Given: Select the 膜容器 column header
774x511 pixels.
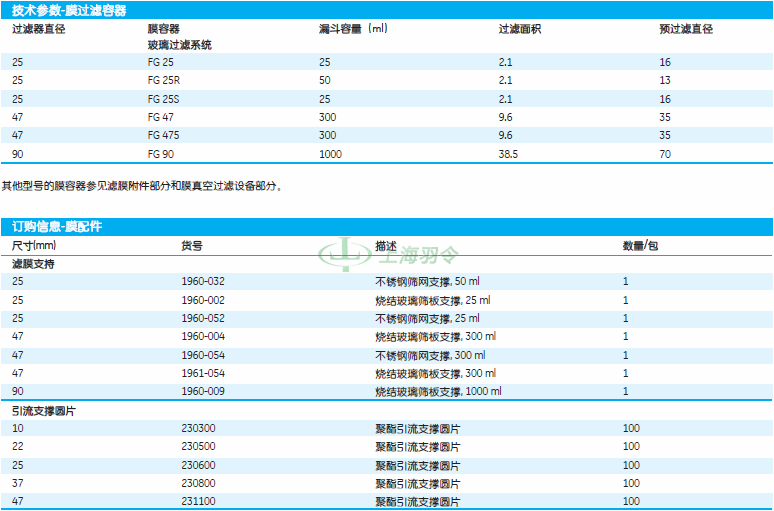Looking at the screenshot, I should click(x=164, y=29).
